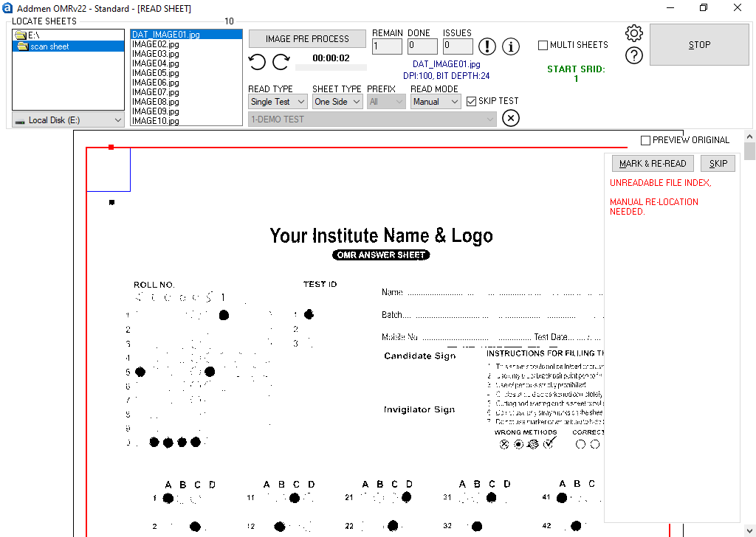The width and height of the screenshot is (756, 537).
Task: Click the DPI:100, BIT DEPTH:24 text
Action: pos(447,76)
